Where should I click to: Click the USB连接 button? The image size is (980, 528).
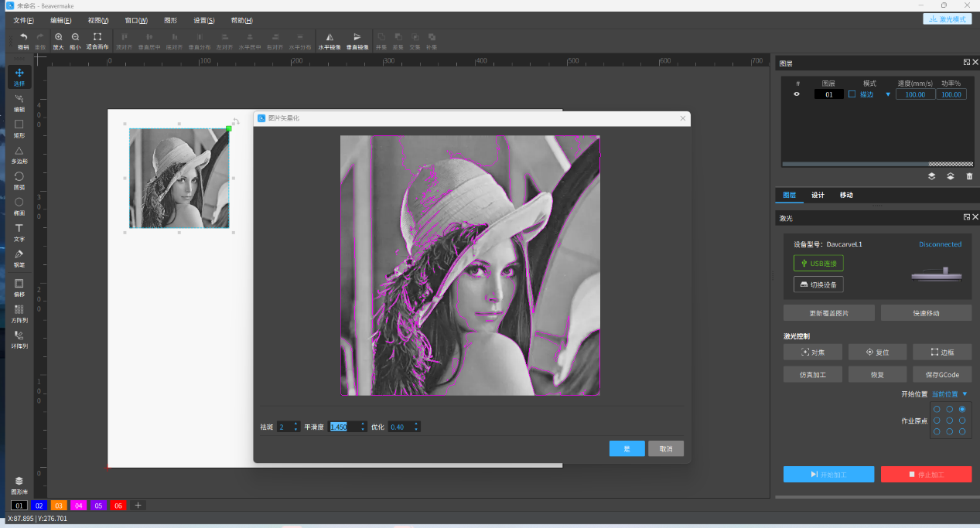tap(818, 264)
